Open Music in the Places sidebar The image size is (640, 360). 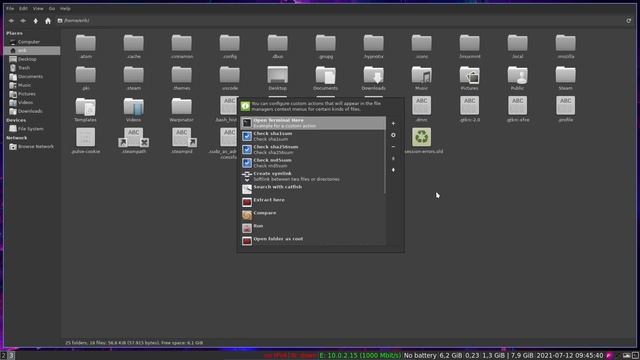point(32,85)
